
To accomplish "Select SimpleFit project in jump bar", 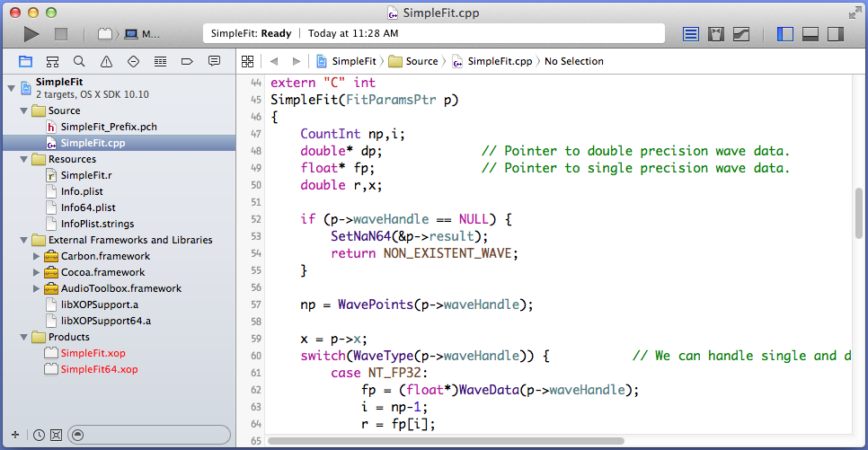I will point(346,61).
